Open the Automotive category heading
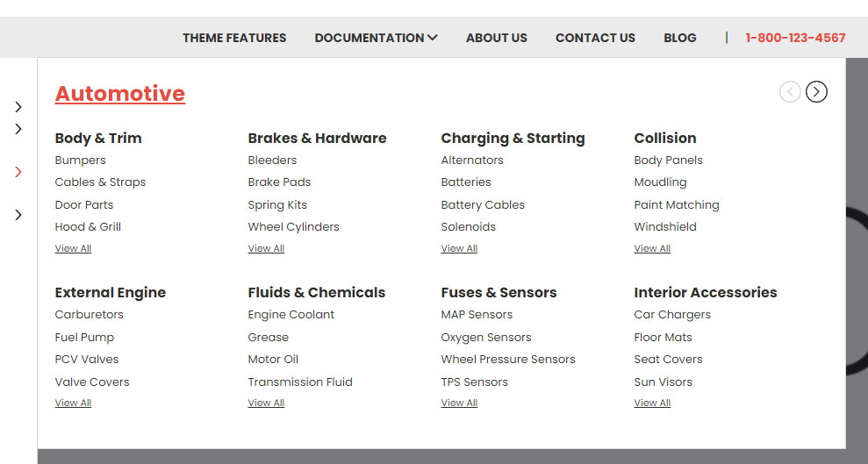Viewport: 868px width, 464px height. pyautogui.click(x=120, y=94)
